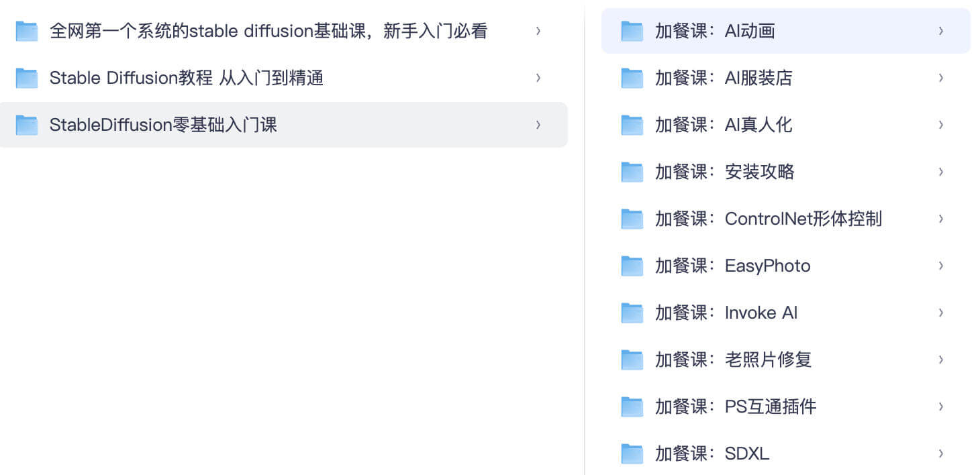
Task: Click folder icon beside 加餐课：AI动画
Action: click(632, 31)
